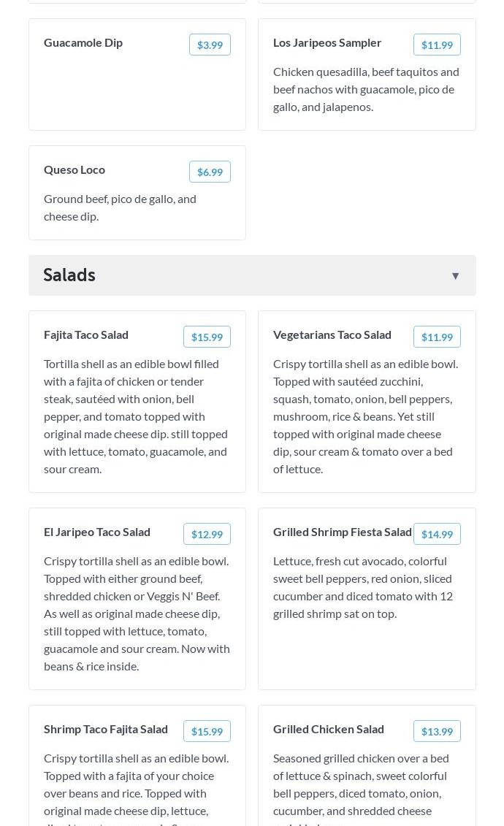Image resolution: width=504 pixels, height=826 pixels.
Task: Select Los Jaripeos Sampler $11.99 price
Action: pyautogui.click(x=437, y=45)
